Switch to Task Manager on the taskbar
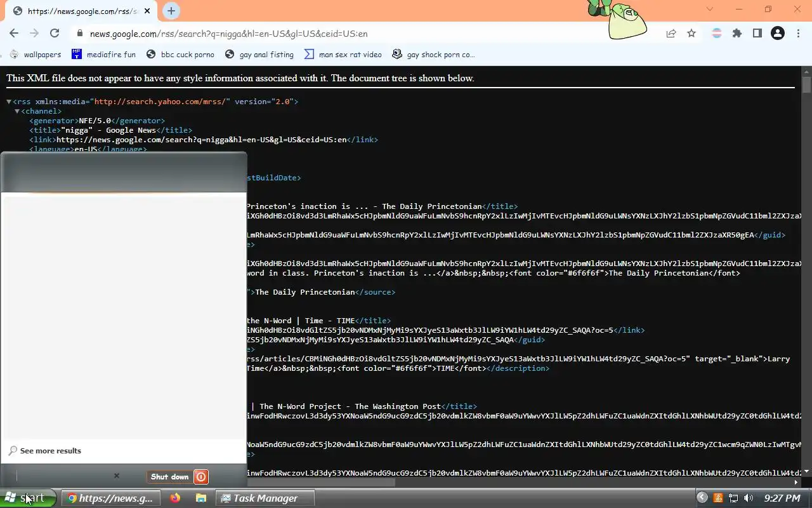812x508 pixels. click(265, 498)
